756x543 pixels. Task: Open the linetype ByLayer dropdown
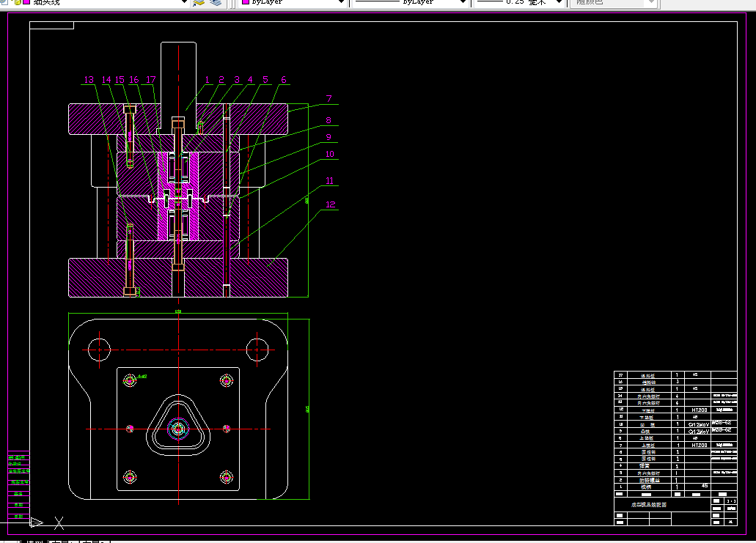pos(463,2)
